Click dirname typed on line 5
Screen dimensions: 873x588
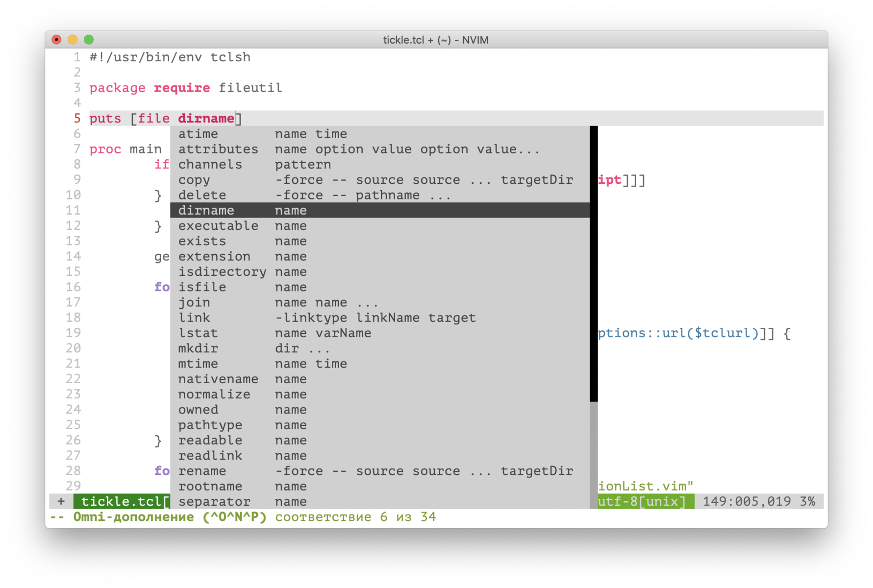pos(206,119)
